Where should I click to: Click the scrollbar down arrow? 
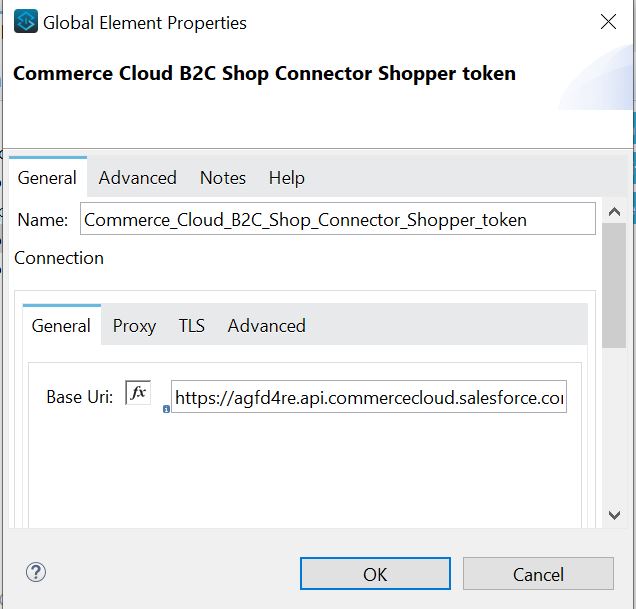click(614, 515)
